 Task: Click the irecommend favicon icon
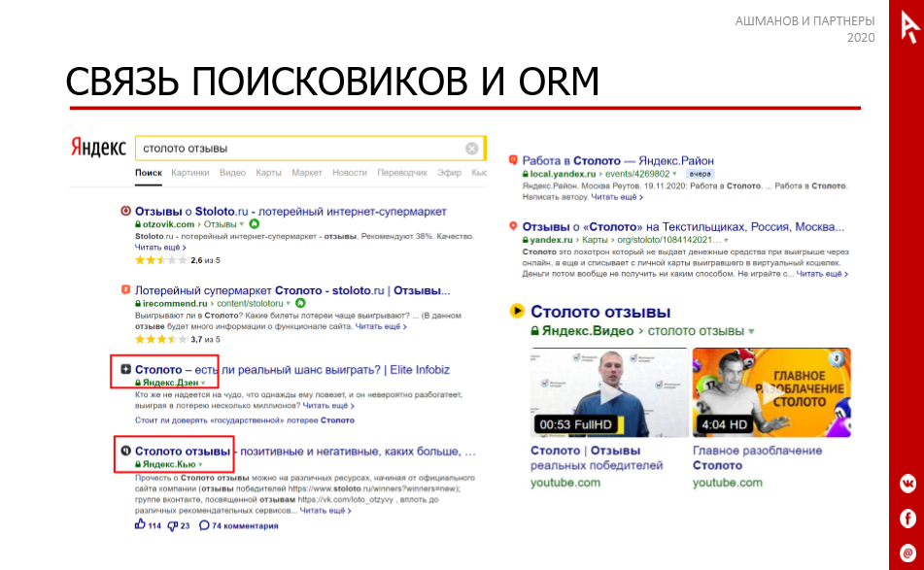tap(125, 289)
